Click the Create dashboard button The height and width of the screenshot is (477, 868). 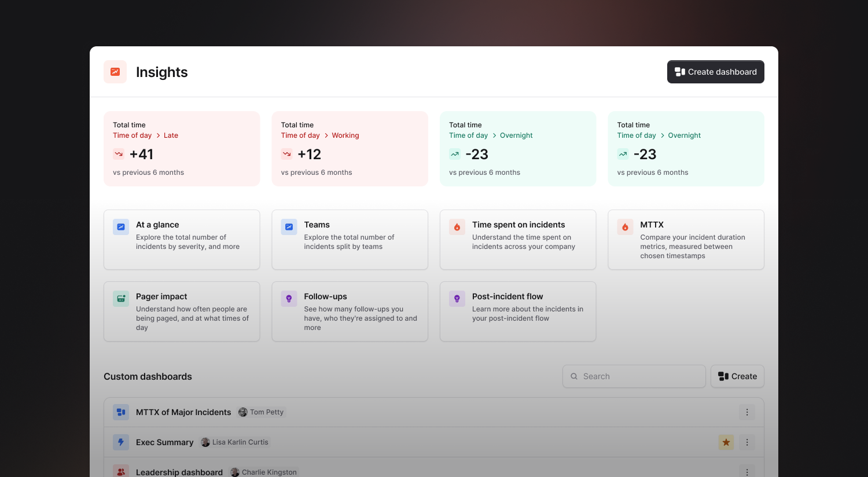(x=715, y=72)
